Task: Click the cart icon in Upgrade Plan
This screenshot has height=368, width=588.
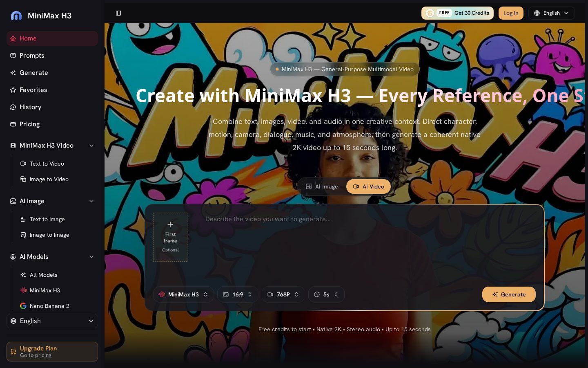Action: (13, 352)
